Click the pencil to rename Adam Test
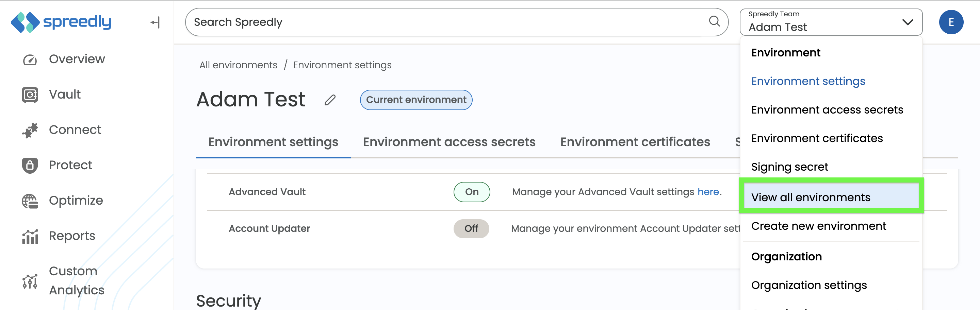This screenshot has width=980, height=310. pyautogui.click(x=330, y=100)
